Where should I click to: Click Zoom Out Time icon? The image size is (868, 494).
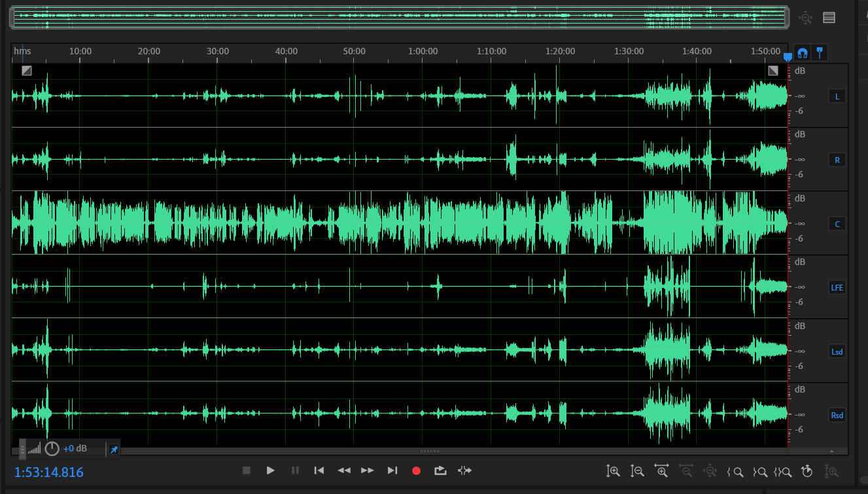tap(686, 470)
